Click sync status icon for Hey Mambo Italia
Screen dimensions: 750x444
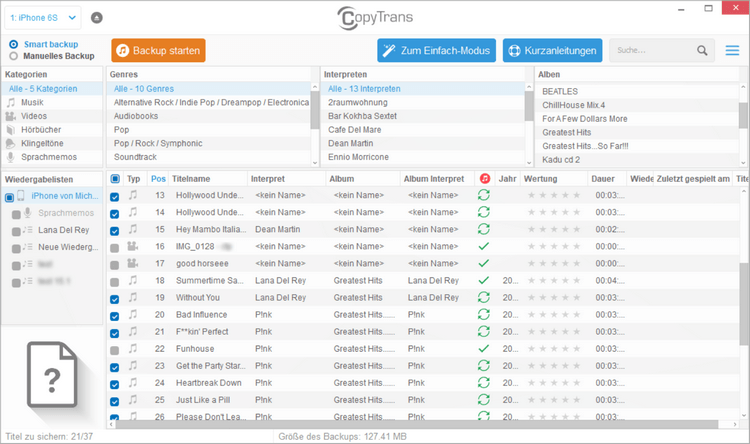pos(484,229)
